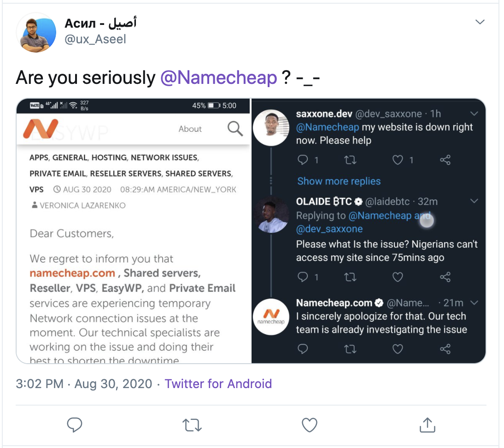Screen dimensions: 504x448
Task: Click the verified badge next to Namecheap.com
Action: [x=379, y=303]
